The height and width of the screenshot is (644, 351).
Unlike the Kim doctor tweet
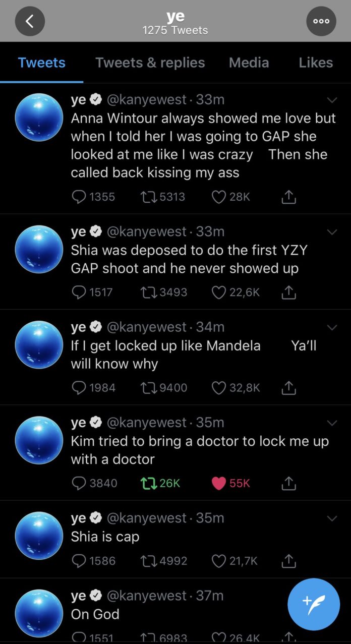click(218, 483)
